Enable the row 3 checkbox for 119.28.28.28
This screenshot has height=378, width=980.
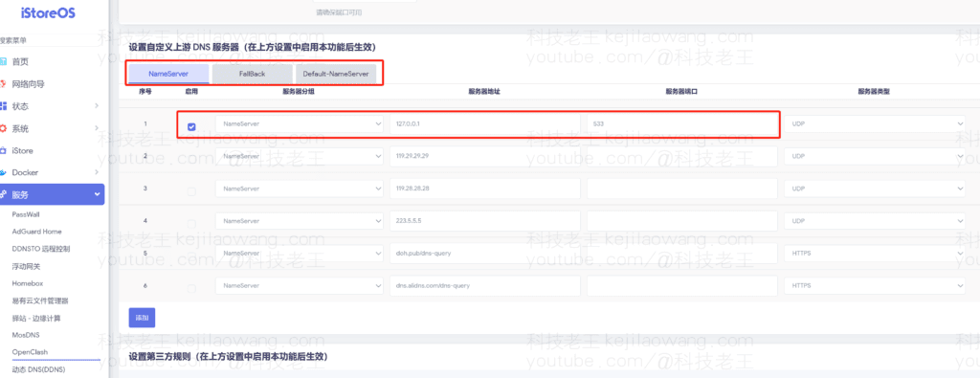pos(191,191)
